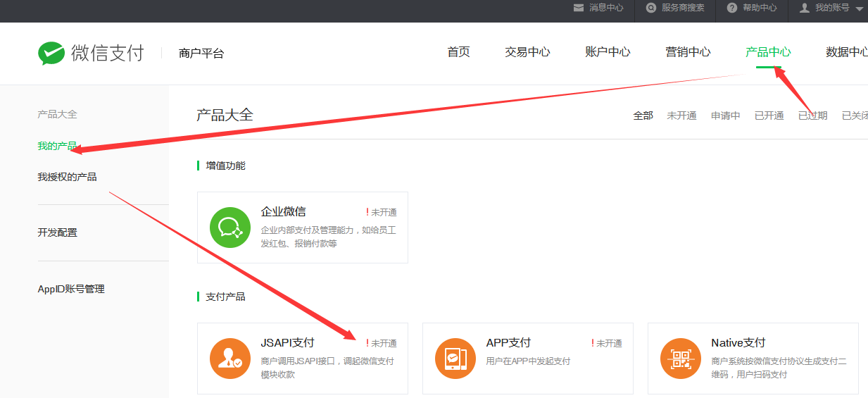This screenshot has height=398, width=868.
Task: Click the WeChat Pay logo icon
Action: click(51, 53)
